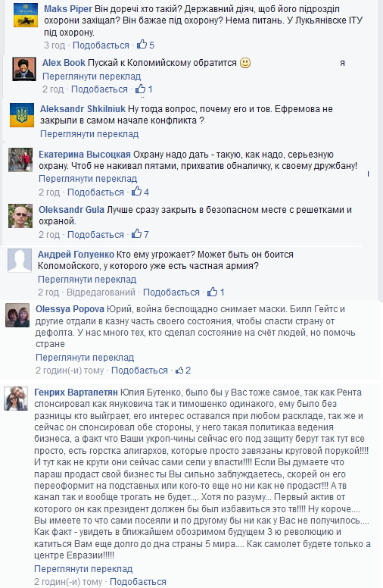
Task: Open Генрих Вартапетян's profile picture
Action: [16, 399]
